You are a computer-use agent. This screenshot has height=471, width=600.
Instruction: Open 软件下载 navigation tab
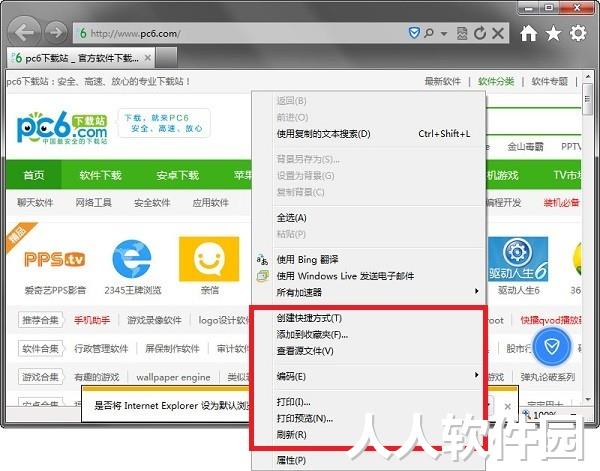click(100, 175)
